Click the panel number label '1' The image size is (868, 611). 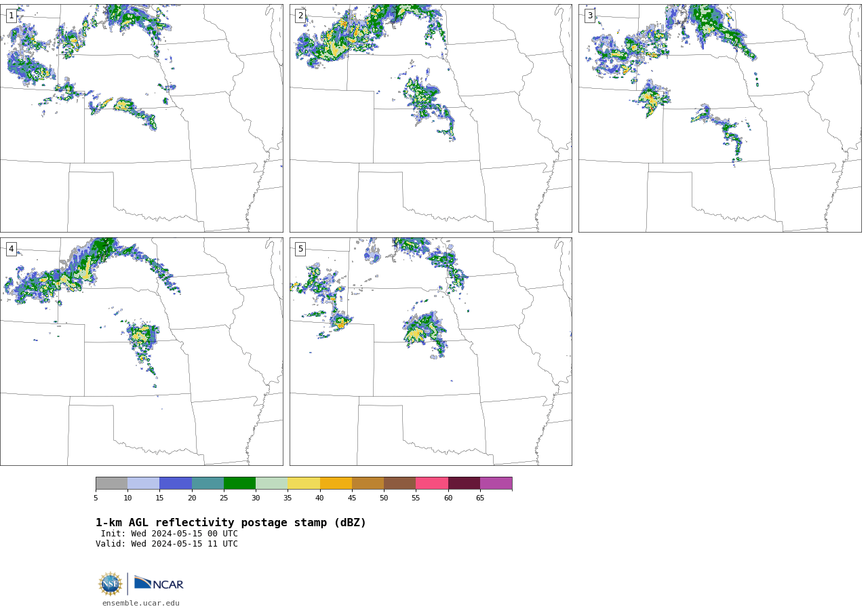click(x=12, y=16)
